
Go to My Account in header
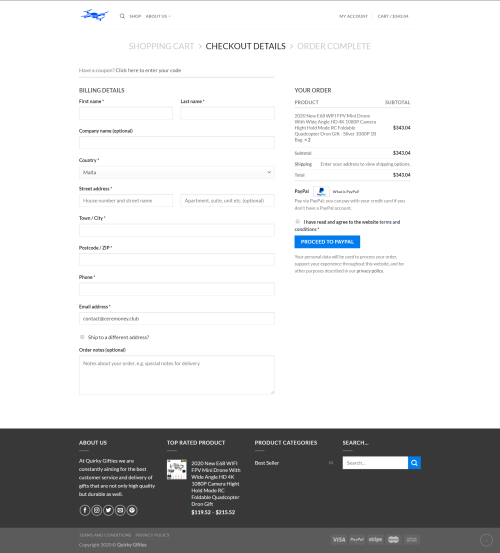[353, 16]
